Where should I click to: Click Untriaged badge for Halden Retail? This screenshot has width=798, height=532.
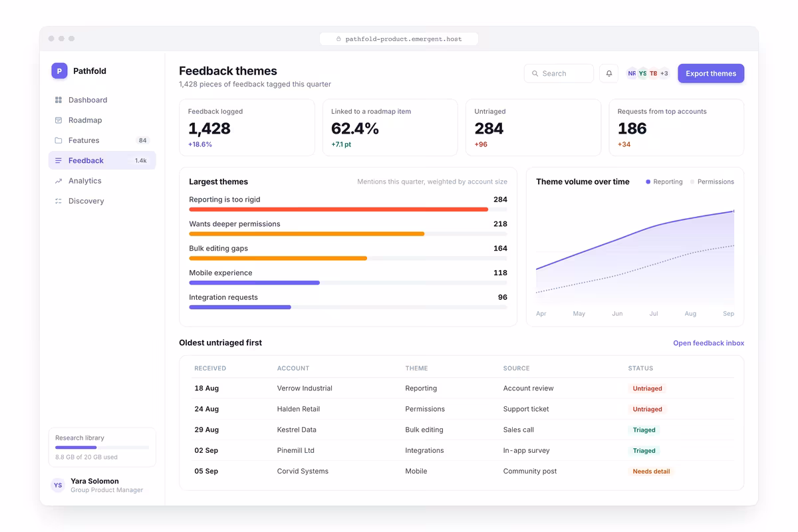647,409
